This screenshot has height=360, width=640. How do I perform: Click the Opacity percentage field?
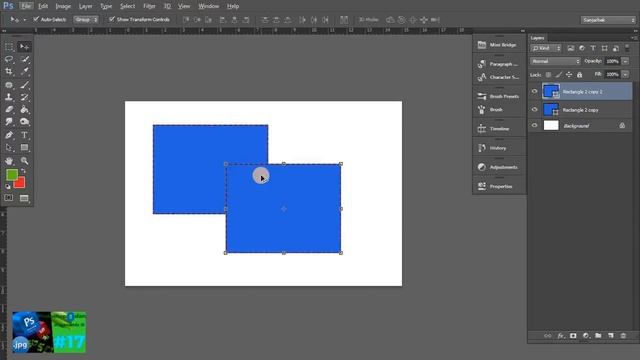click(612, 61)
